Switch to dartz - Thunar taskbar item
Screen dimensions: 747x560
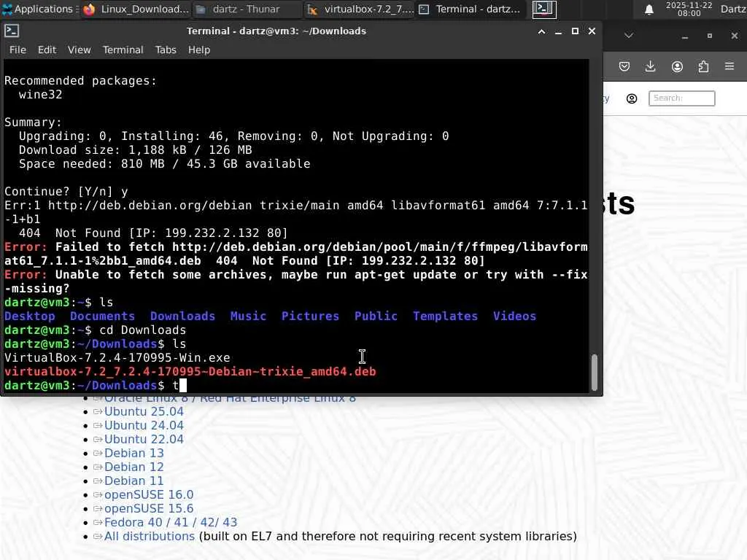(x=247, y=9)
